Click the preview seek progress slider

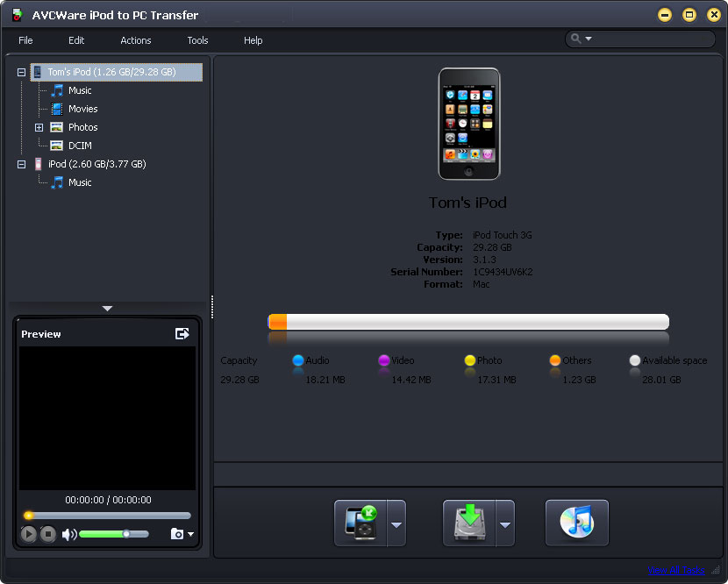(x=107, y=516)
